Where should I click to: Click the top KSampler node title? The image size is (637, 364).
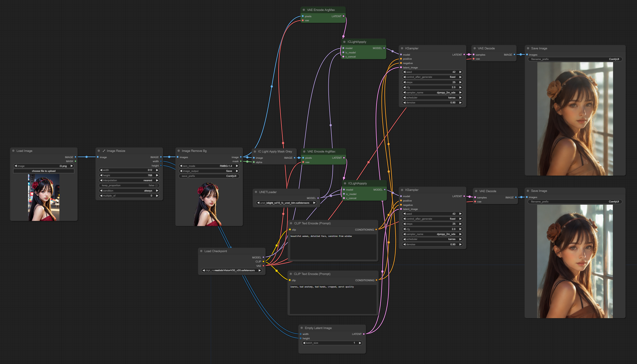(412, 48)
